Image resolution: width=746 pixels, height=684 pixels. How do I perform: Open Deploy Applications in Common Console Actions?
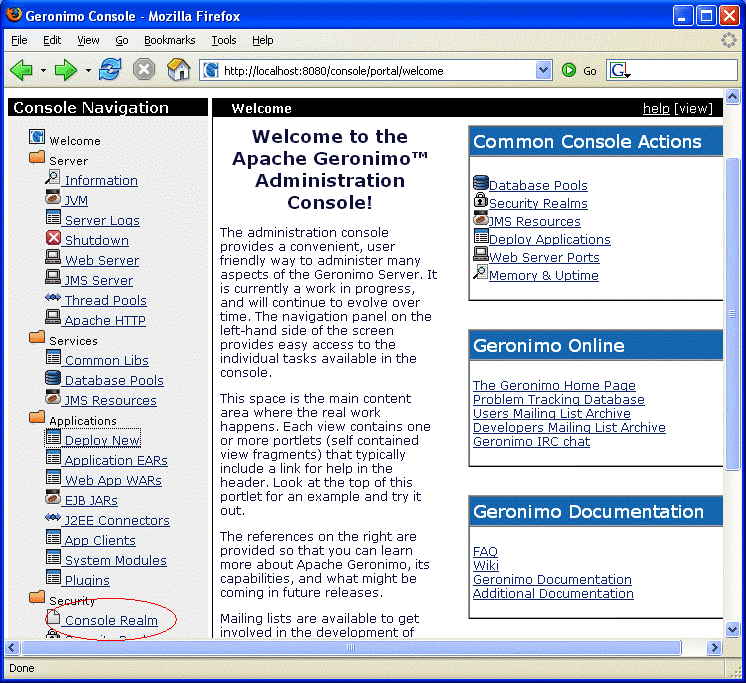[550, 239]
